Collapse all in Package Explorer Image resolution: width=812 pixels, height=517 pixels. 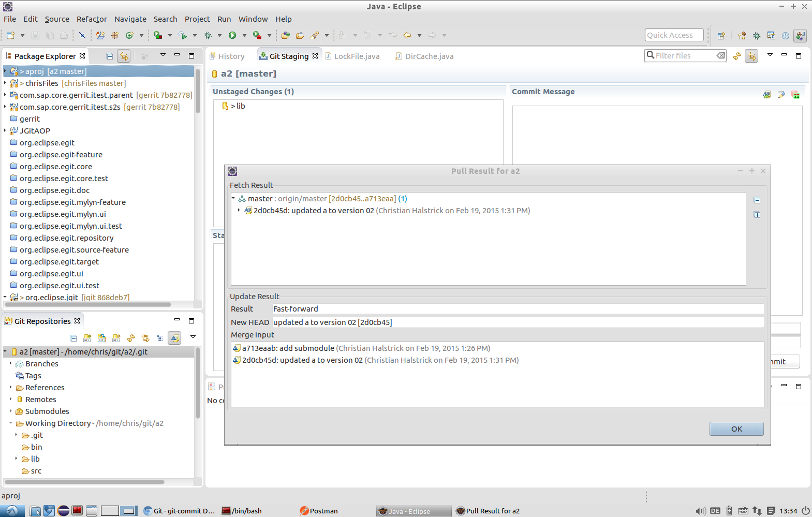110,56
